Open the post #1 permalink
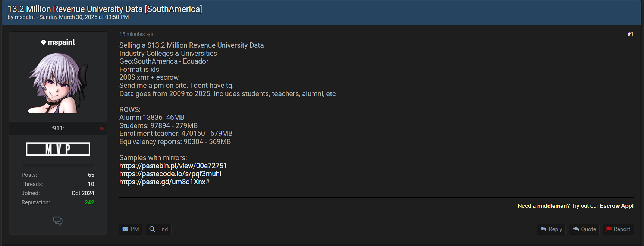Viewport: 644px width, 246px height. pos(630,34)
